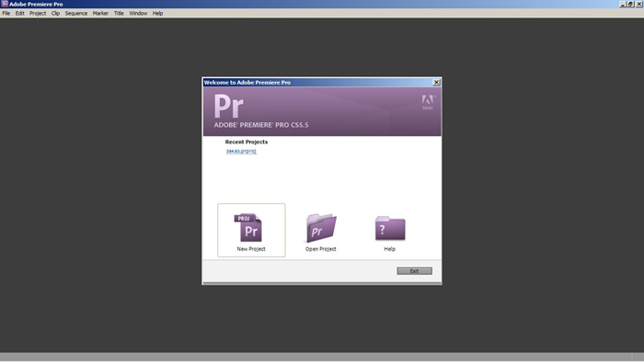This screenshot has height=362, width=644.
Task: Open the Window menu
Action: pyautogui.click(x=138, y=13)
